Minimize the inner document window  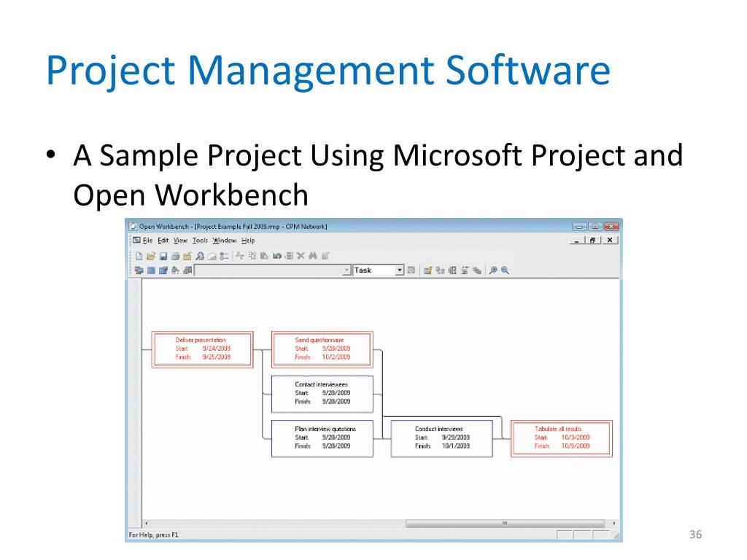click(x=577, y=240)
